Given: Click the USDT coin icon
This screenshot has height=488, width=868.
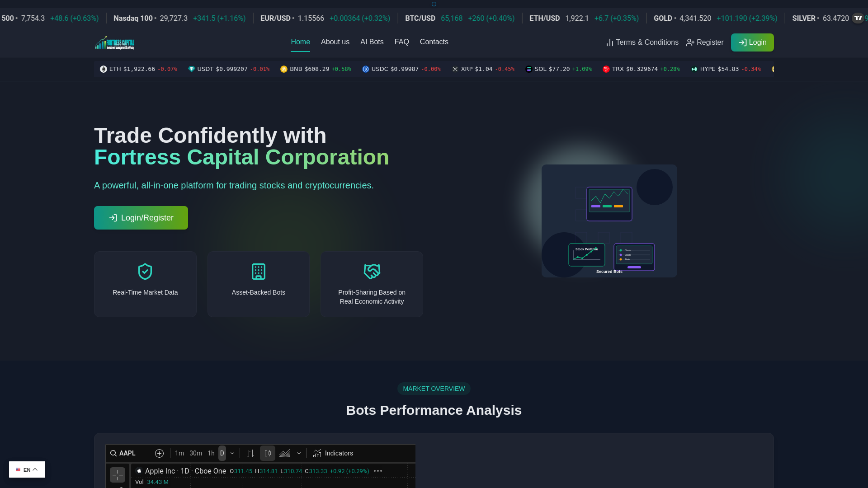Looking at the screenshot, I should click(192, 69).
